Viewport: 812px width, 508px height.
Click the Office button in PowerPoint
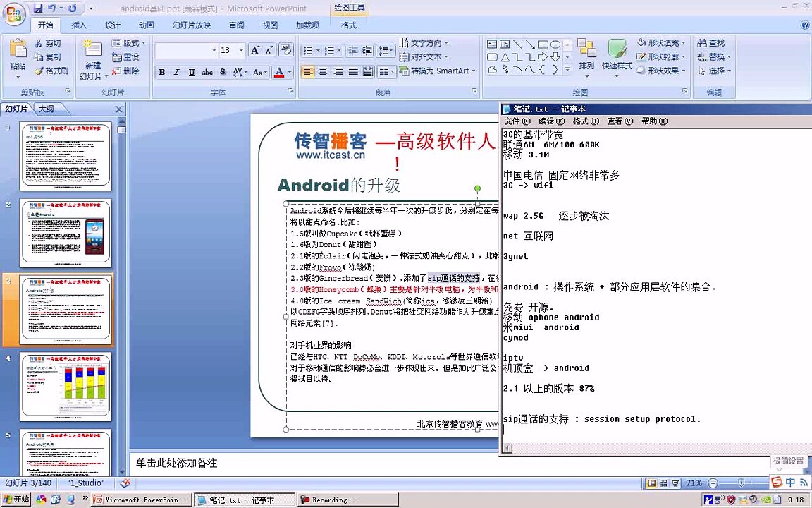[x=14, y=15]
